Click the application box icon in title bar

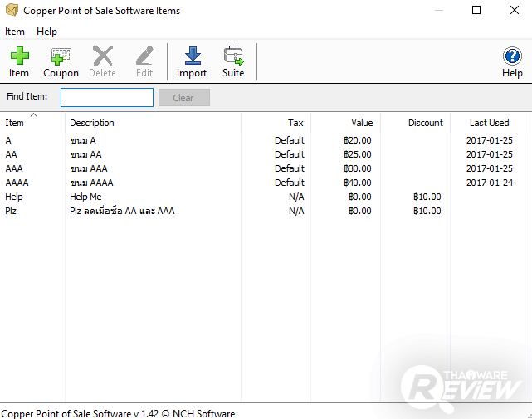(x=12, y=10)
